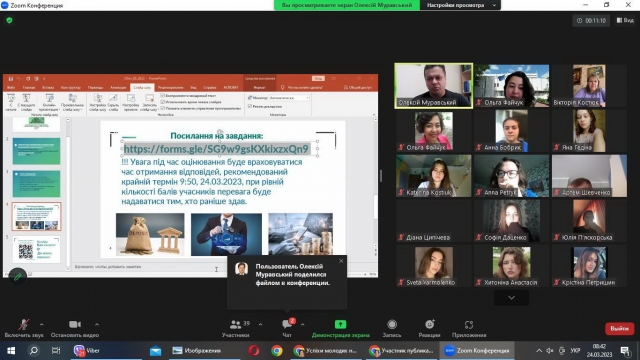The image size is (640, 360).
Task: Click the thumbnail panel scrollbar
Action: click(68, 194)
